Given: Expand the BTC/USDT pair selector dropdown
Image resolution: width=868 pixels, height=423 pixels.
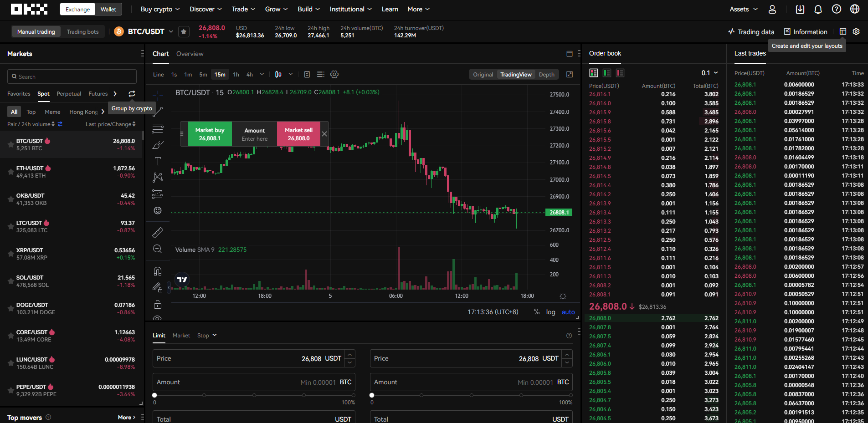Looking at the screenshot, I should (171, 31).
